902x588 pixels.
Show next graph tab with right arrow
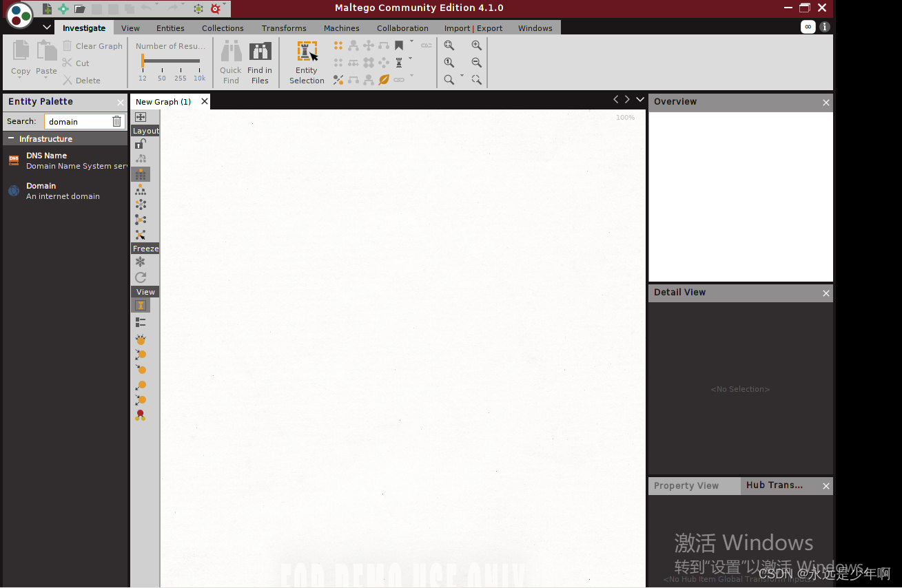point(627,99)
